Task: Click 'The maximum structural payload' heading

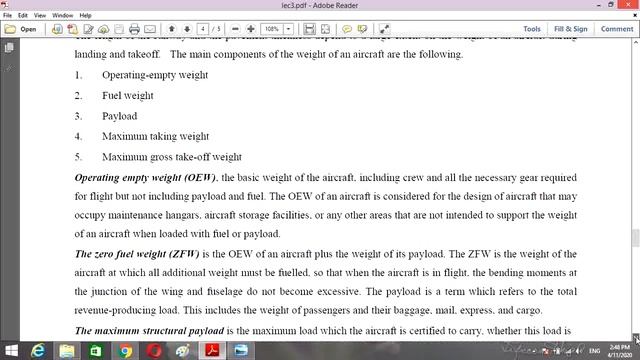Action: [x=149, y=331]
